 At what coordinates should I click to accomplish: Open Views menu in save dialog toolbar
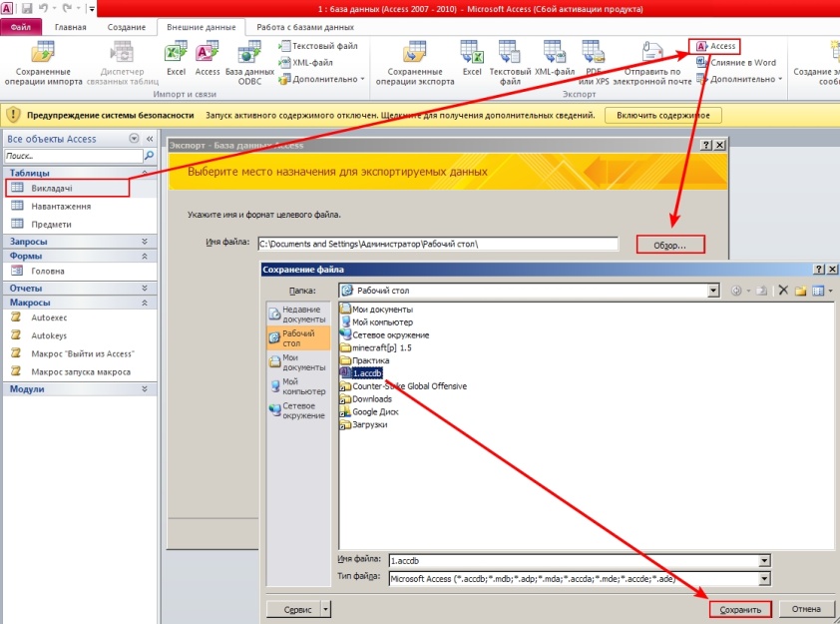coord(822,291)
